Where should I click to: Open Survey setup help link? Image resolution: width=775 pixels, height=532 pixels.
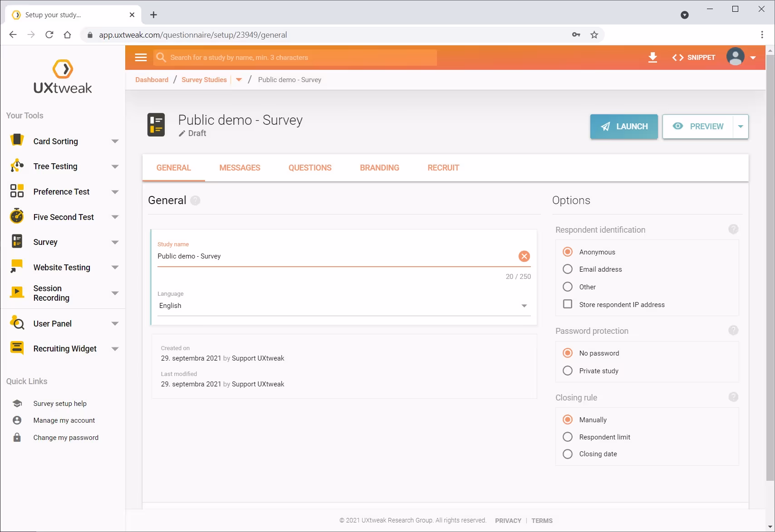(x=59, y=403)
